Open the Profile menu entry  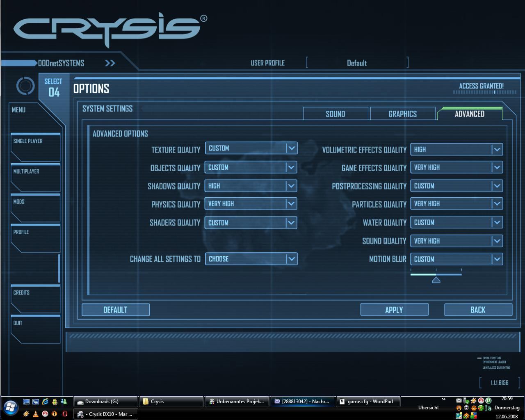click(x=35, y=238)
